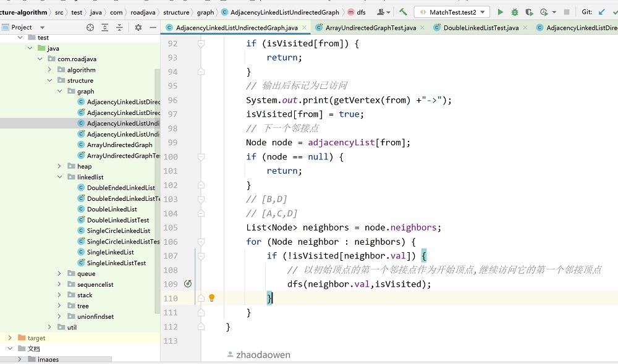Open the user account icon in toolbar
The height and width of the screenshot is (364, 618).
click(x=381, y=12)
